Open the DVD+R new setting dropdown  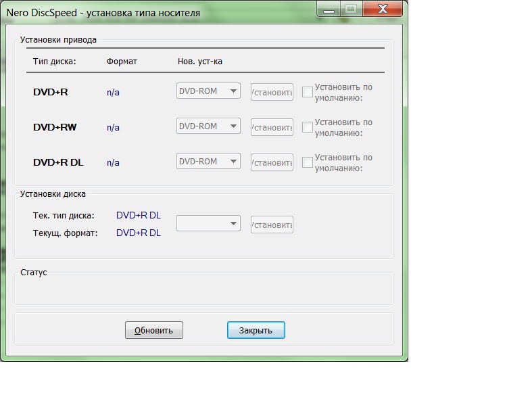[x=208, y=91]
